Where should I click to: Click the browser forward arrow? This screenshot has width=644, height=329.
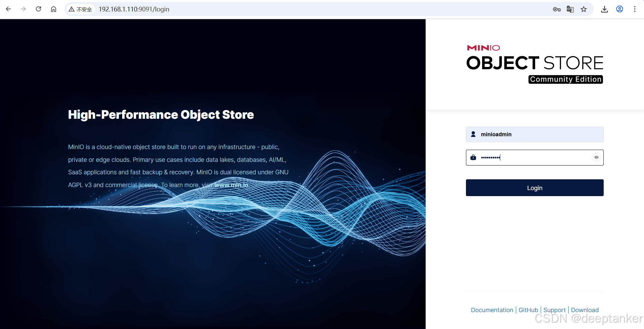tap(23, 9)
